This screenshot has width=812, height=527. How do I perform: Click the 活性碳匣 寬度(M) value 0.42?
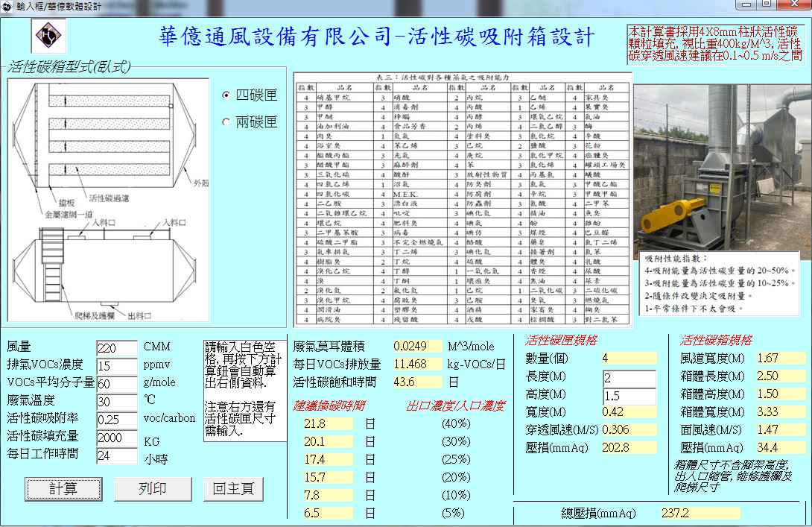629,412
